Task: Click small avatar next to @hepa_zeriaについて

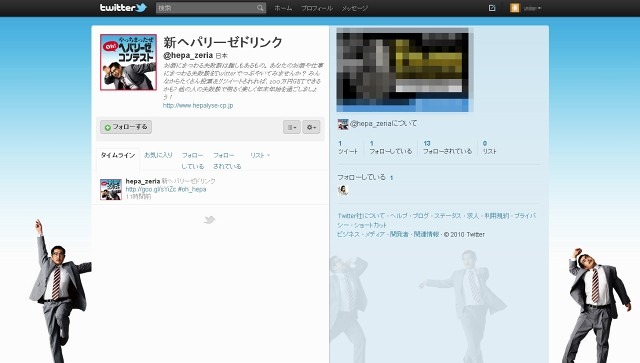Action: coord(343,124)
